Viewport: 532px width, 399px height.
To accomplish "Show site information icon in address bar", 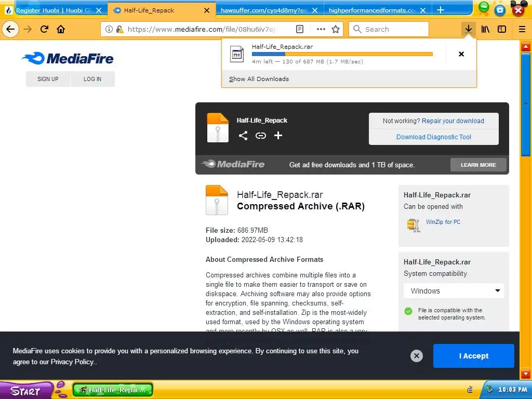I will pos(109,29).
